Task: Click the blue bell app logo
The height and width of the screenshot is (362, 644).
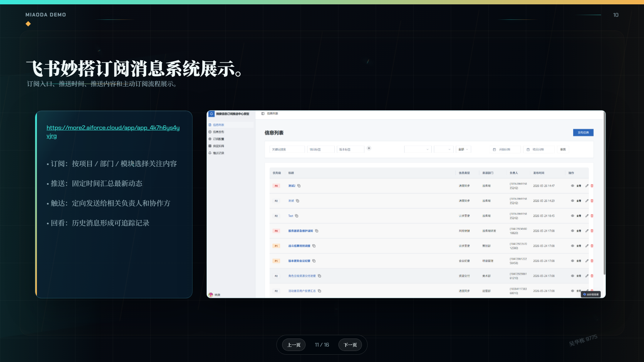Action: coord(211,114)
